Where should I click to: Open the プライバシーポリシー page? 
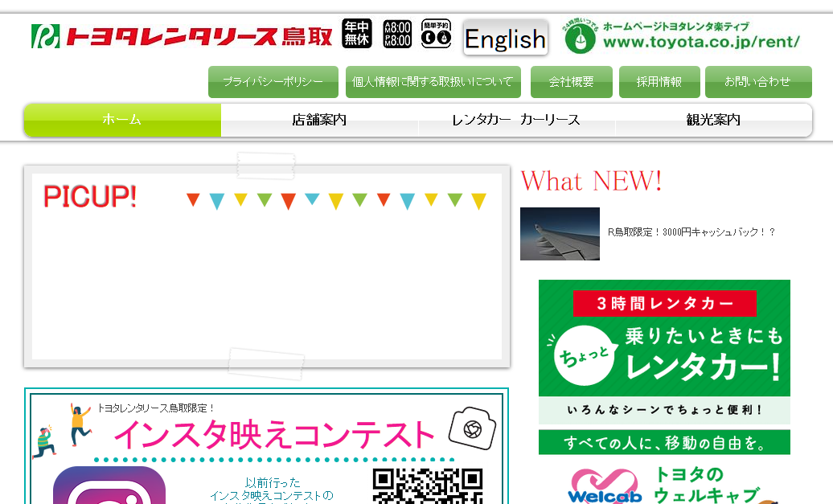click(273, 82)
